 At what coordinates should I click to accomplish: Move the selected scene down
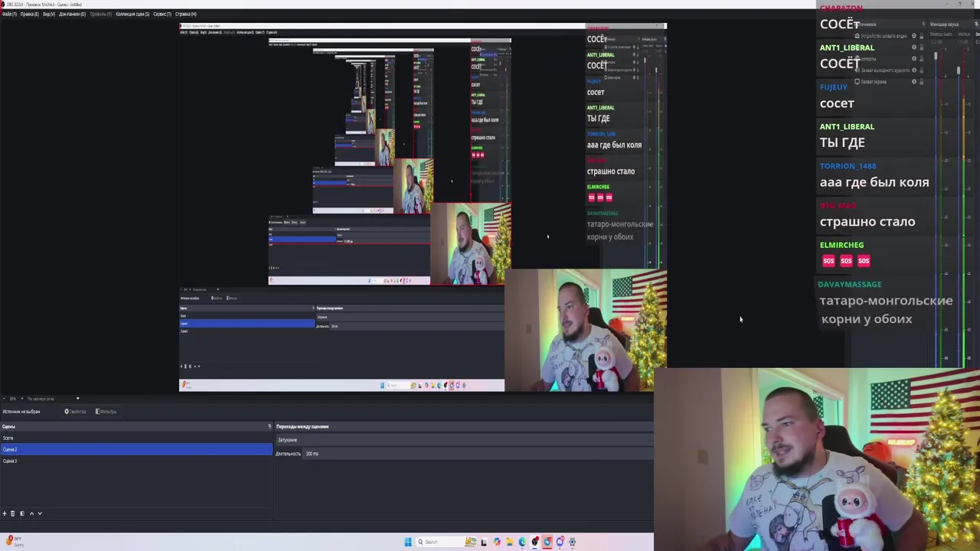point(40,514)
